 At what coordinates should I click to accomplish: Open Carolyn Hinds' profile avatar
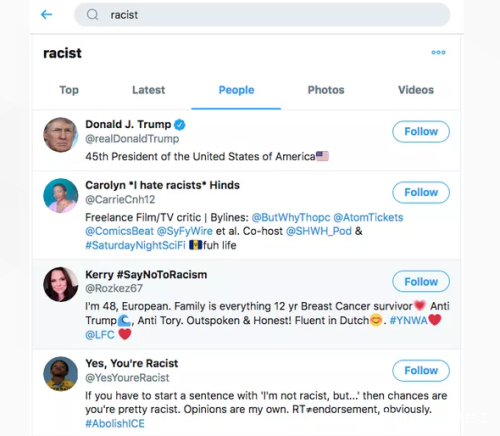(x=61, y=196)
